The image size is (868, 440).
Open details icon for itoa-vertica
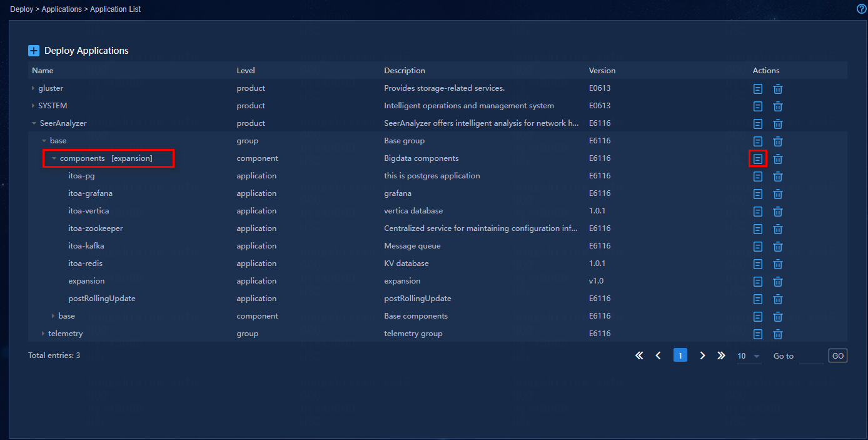[758, 212]
